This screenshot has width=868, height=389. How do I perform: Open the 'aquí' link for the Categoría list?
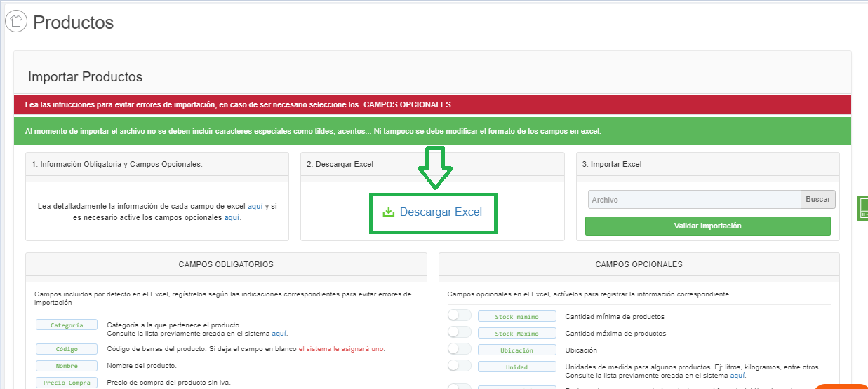tap(279, 334)
